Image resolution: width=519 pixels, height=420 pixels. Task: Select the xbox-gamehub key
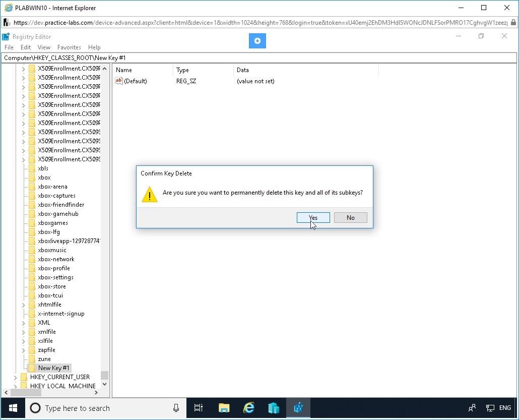58,214
